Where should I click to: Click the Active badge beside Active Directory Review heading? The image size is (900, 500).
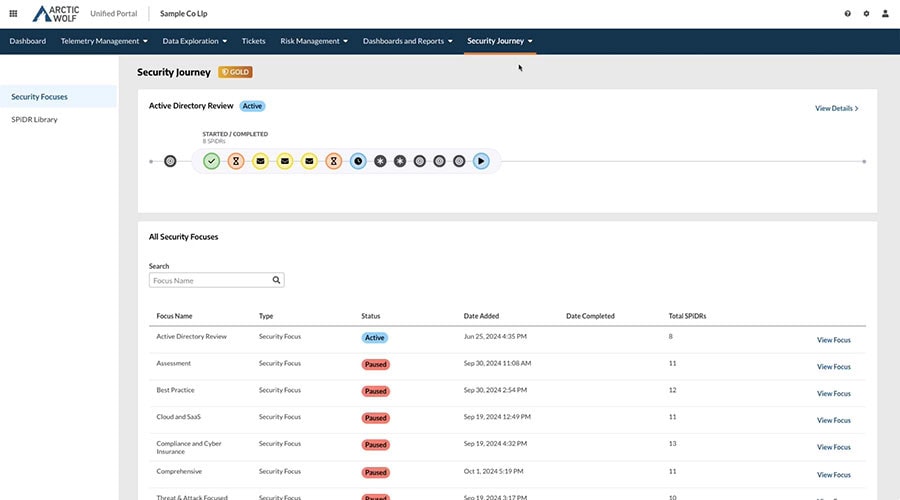[x=252, y=106]
